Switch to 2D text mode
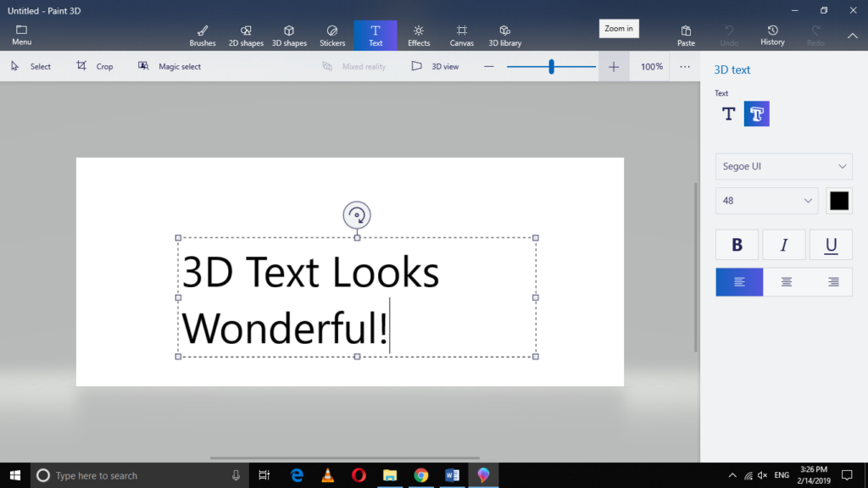 tap(728, 114)
